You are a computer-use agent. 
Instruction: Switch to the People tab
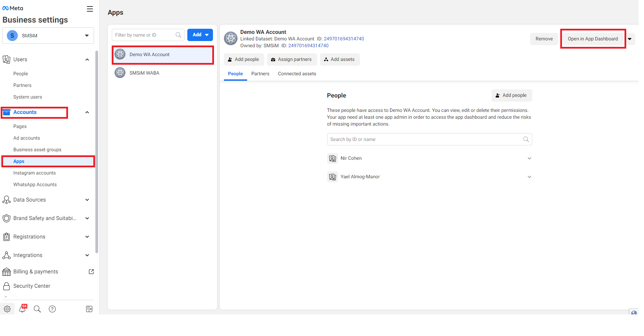235,74
